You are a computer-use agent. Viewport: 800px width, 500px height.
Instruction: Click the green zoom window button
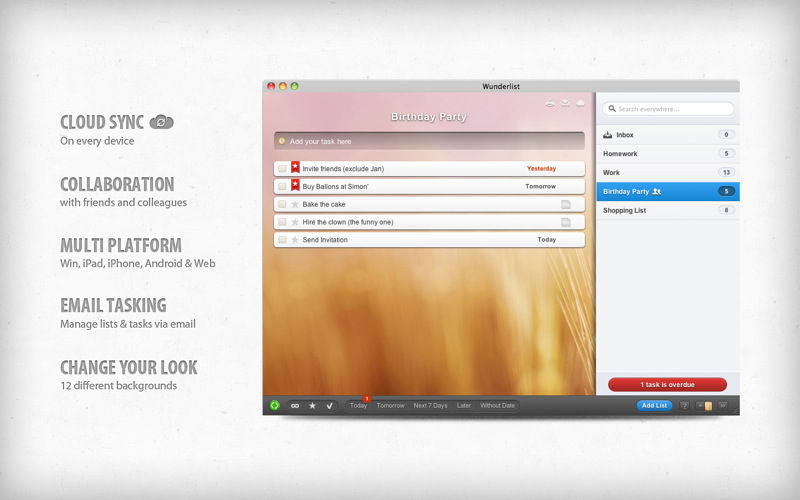coord(294,86)
